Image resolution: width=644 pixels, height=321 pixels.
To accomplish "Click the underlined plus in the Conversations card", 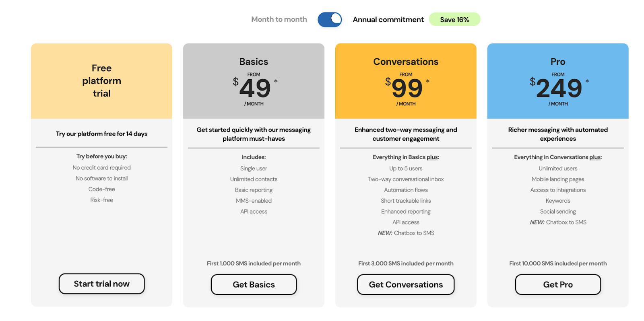I will [432, 157].
